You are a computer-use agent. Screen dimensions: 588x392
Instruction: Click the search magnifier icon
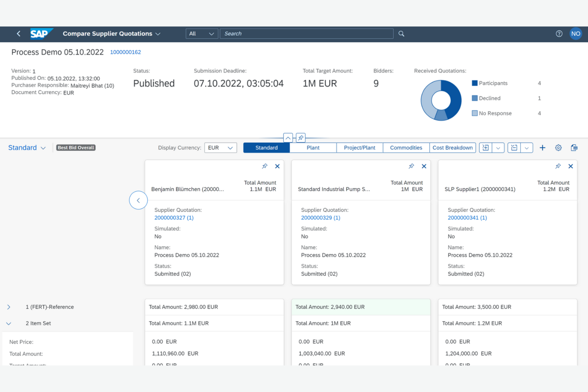pyautogui.click(x=401, y=33)
